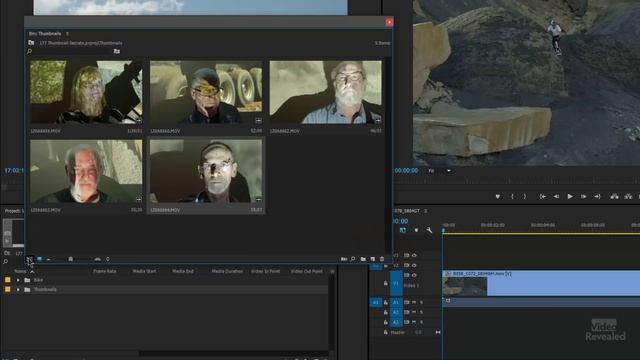Select the Project panel tab

tap(13, 211)
